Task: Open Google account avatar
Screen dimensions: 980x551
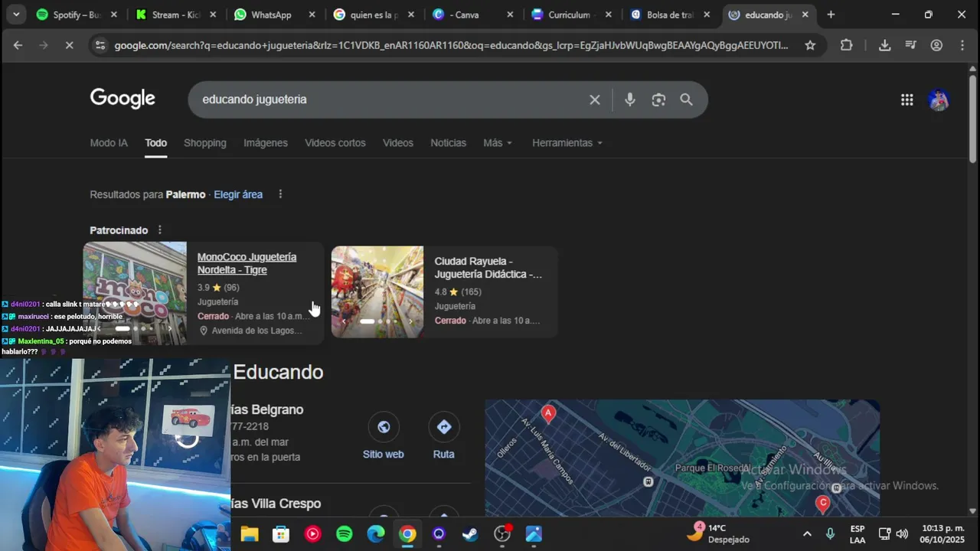Action: click(x=939, y=99)
